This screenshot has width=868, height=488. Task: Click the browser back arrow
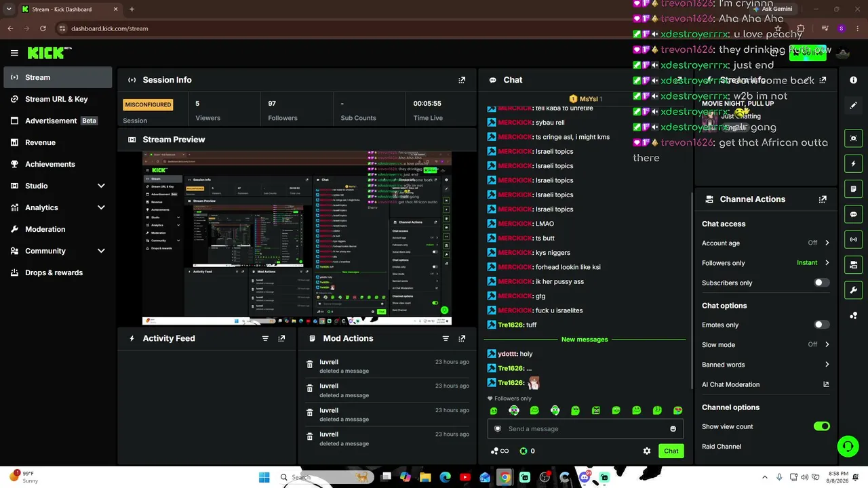coord(10,28)
